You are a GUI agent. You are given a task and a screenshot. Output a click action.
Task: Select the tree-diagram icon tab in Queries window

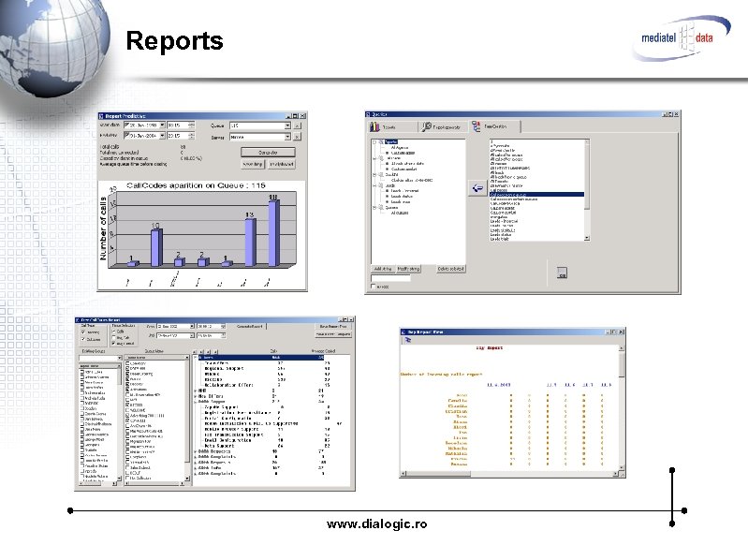point(494,126)
